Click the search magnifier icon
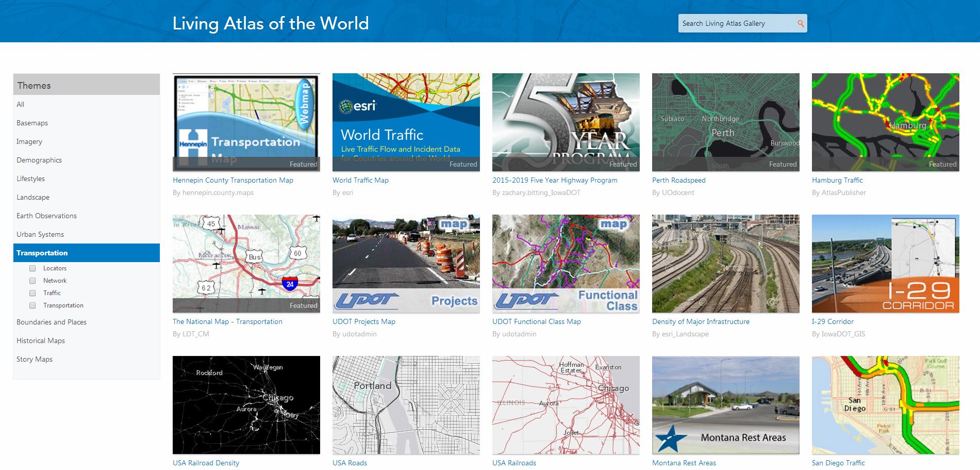The image size is (980, 470). coord(801,23)
